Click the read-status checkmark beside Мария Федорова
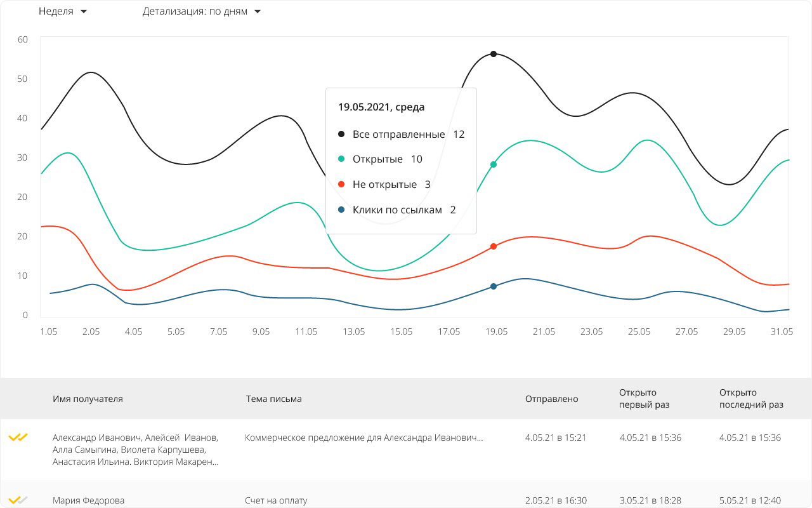The image size is (812, 508). pyautogui.click(x=18, y=500)
